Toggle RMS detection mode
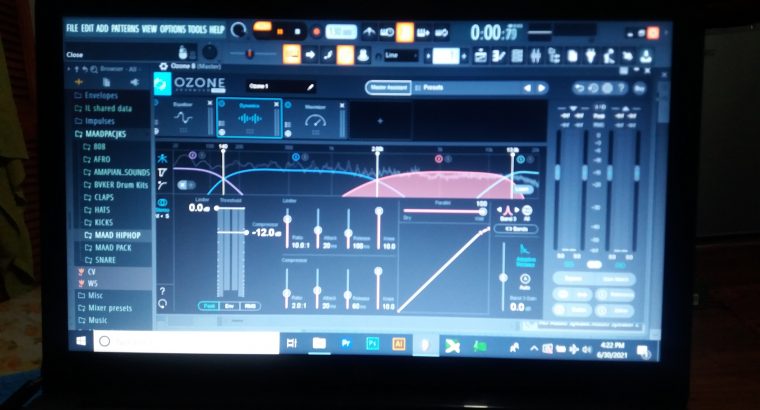 (x=250, y=306)
